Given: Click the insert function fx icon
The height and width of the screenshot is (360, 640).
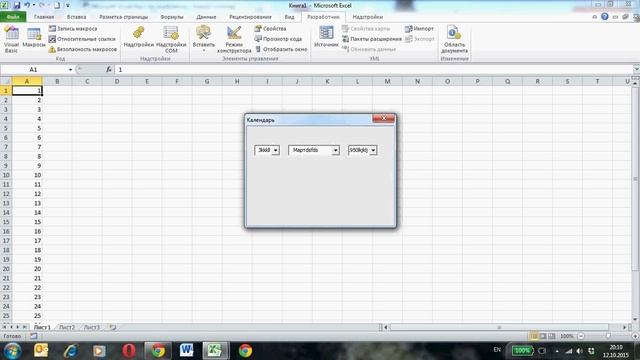Looking at the screenshot, I should click(x=109, y=69).
